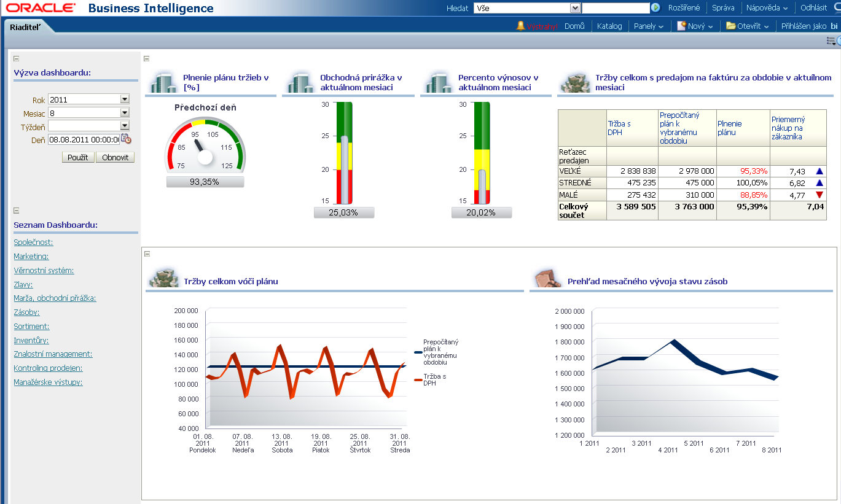The width and height of the screenshot is (841, 504).
Task: Open the Věrnostní systém link
Action: coord(44,271)
